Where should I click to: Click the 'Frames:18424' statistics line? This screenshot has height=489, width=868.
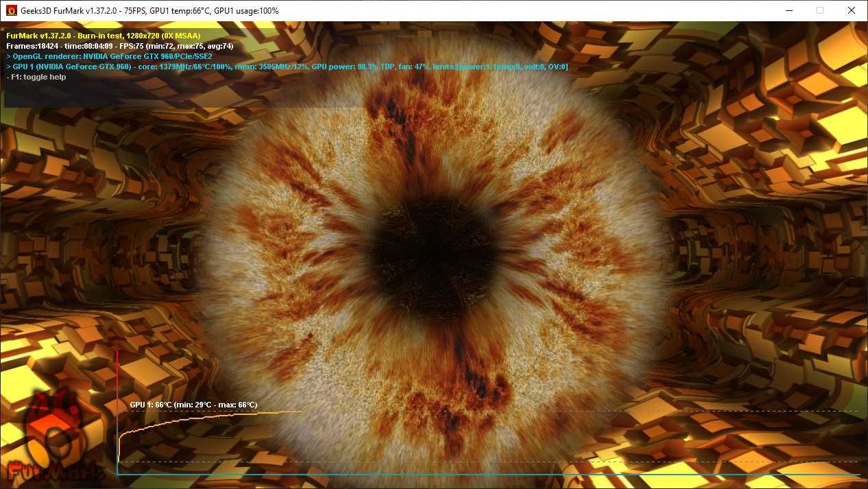point(120,46)
